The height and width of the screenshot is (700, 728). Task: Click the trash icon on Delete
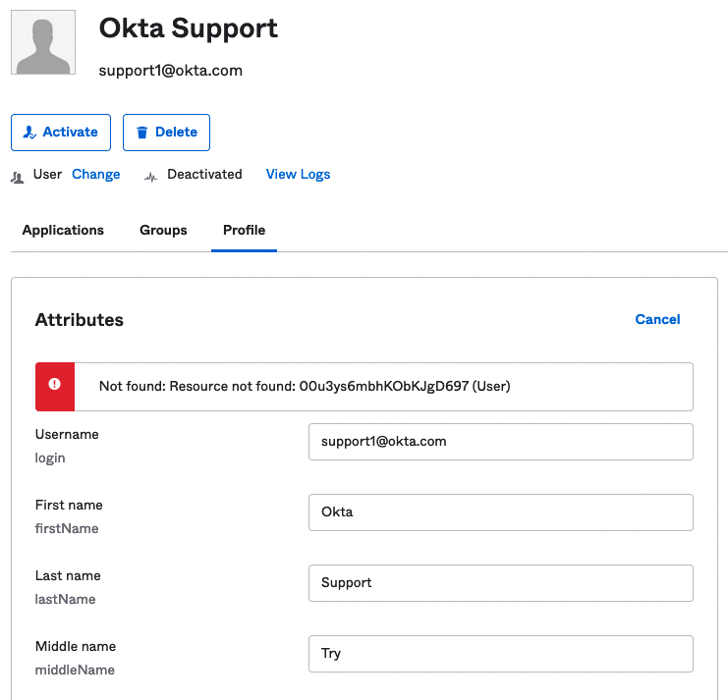click(x=142, y=133)
